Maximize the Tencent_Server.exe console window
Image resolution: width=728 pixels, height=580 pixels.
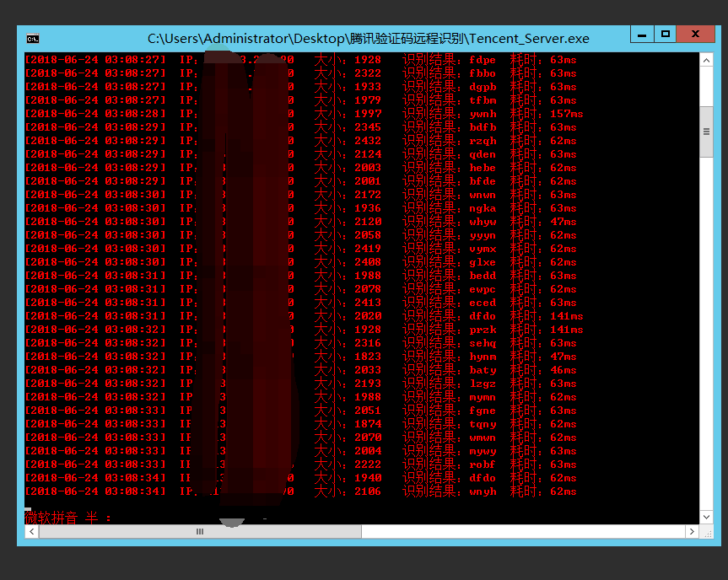pyautogui.click(x=666, y=34)
